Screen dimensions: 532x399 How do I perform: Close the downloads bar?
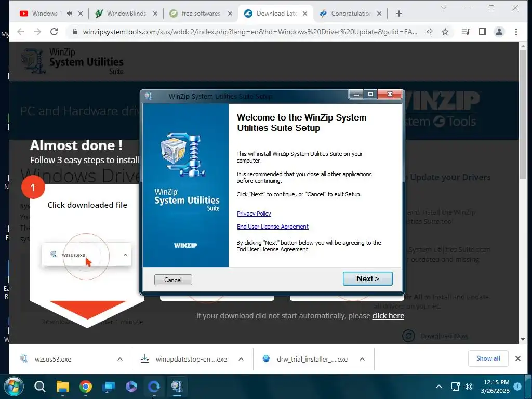pyautogui.click(x=518, y=358)
